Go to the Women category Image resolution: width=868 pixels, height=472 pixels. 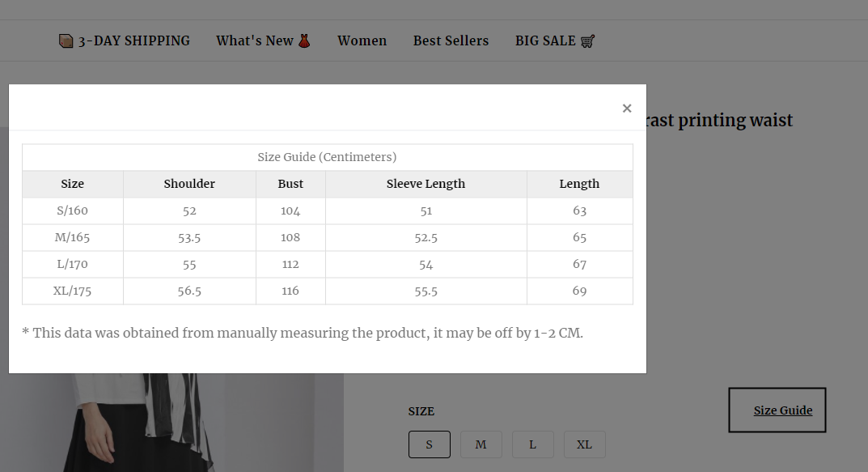pyautogui.click(x=362, y=41)
